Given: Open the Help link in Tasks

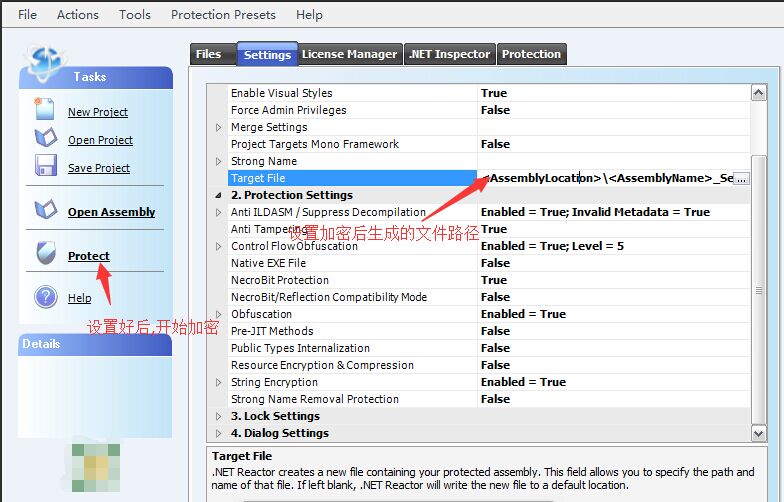Looking at the screenshot, I should pyautogui.click(x=80, y=298).
